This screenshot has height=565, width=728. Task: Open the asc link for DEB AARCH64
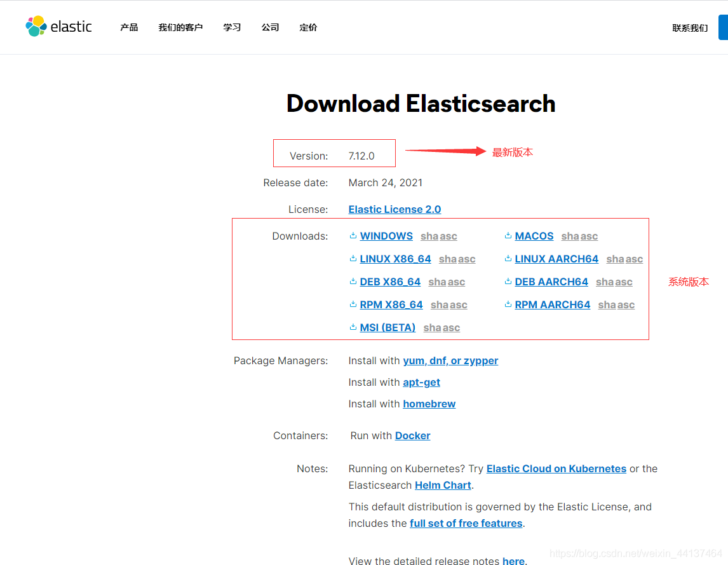click(624, 282)
